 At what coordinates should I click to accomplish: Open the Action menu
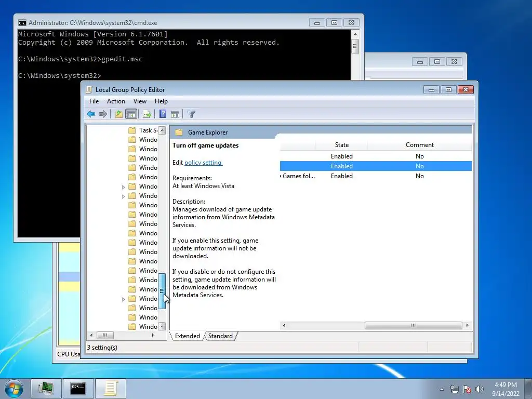(x=116, y=101)
